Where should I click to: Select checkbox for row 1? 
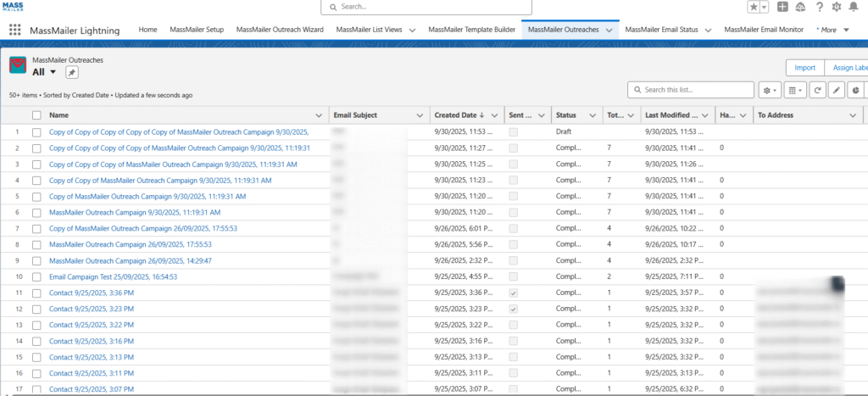(36, 132)
